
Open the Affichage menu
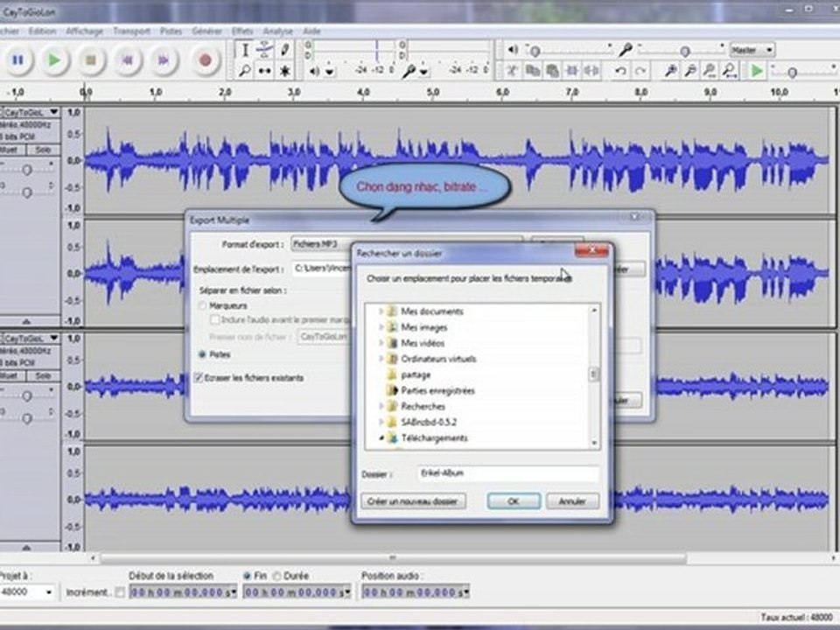[x=84, y=31]
